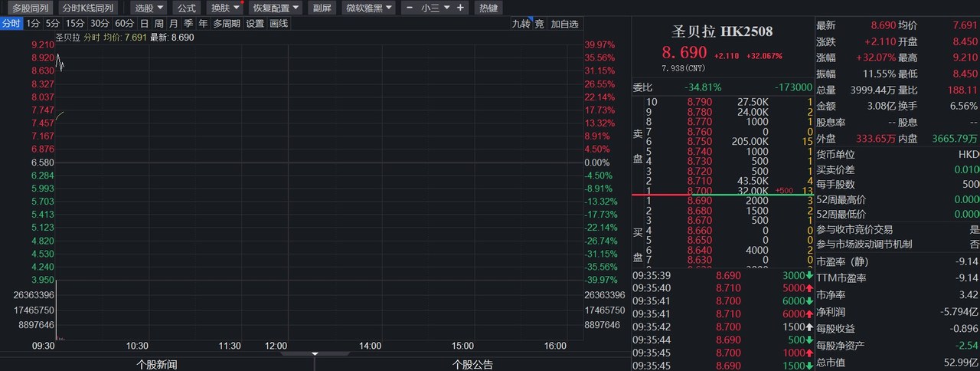Open the 微软雅黑 font dropdown
The width and height of the screenshot is (980, 371).
367,8
